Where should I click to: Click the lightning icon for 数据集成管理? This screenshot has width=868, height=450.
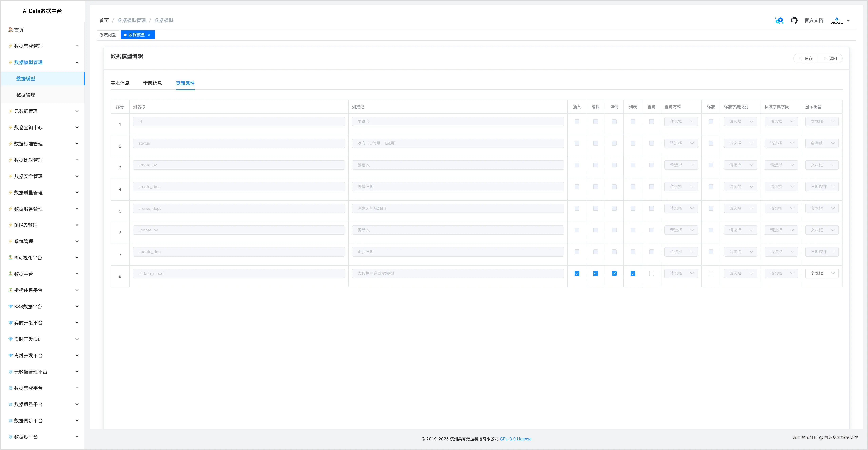11,46
